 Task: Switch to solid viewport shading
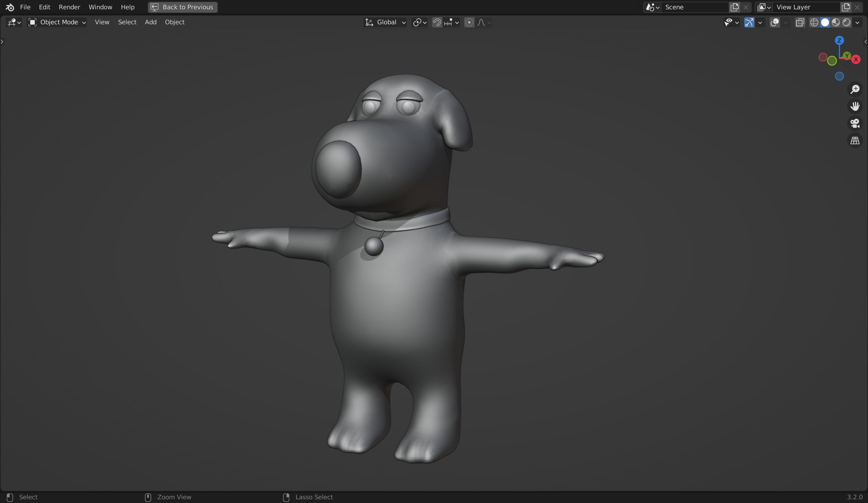[825, 22]
